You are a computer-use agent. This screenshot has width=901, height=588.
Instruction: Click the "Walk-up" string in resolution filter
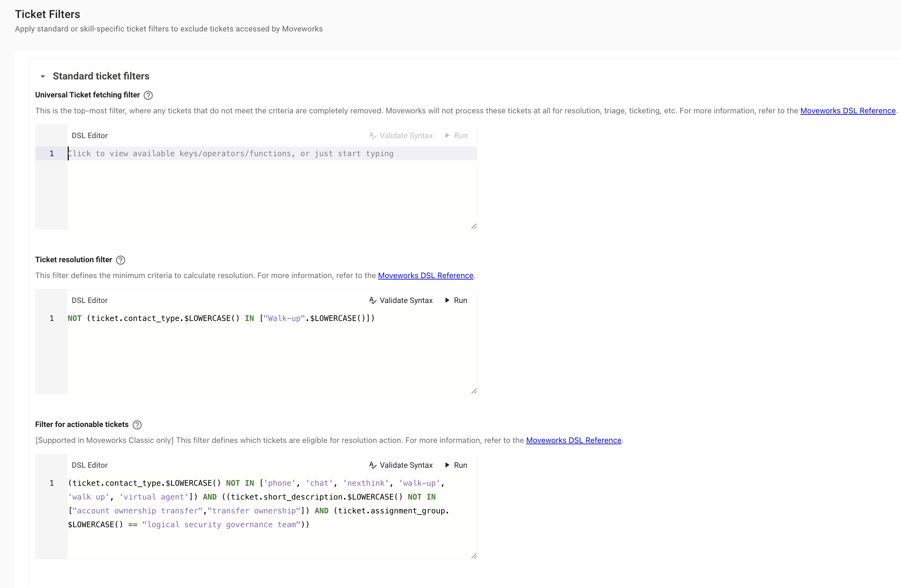click(x=284, y=319)
